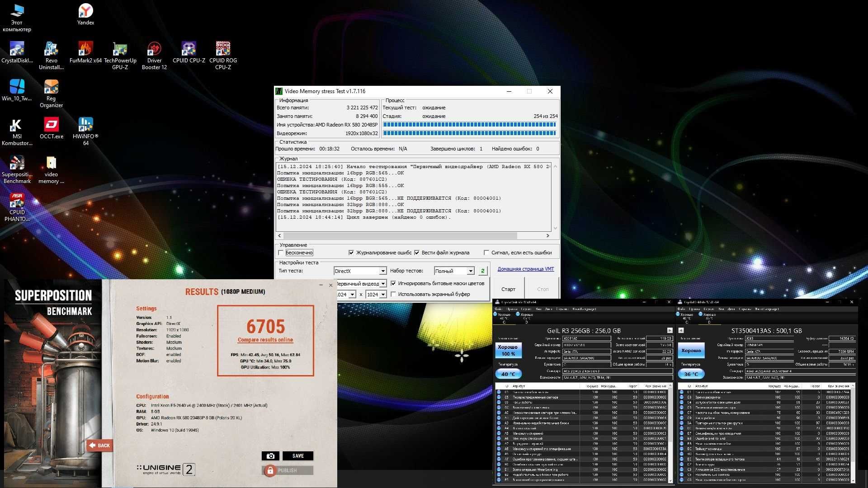Toggle Журналирование ошибок checkbox
868x488 pixels.
tap(351, 253)
